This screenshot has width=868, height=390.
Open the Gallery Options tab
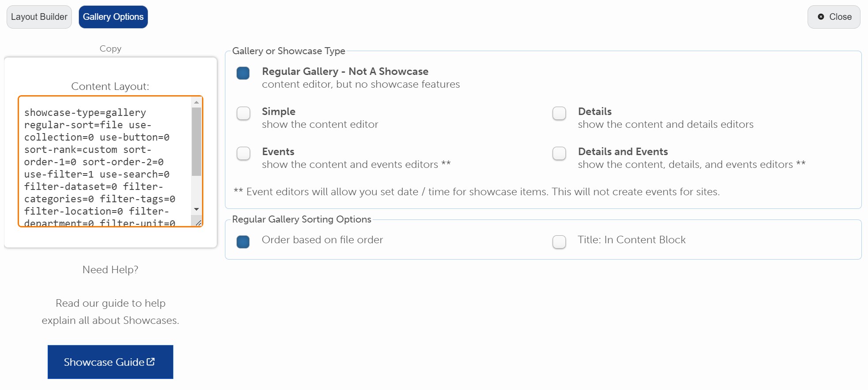(x=113, y=17)
